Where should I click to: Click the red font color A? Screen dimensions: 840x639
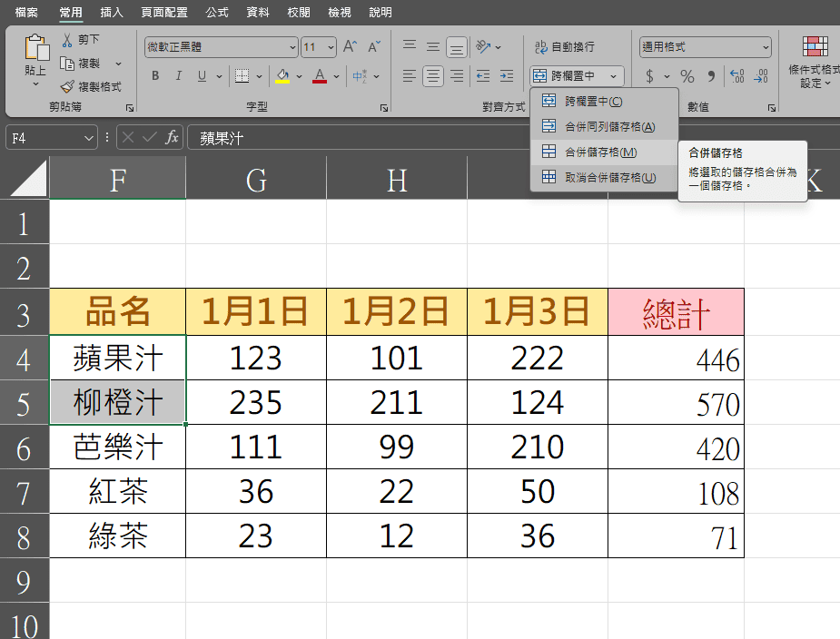tap(320, 76)
